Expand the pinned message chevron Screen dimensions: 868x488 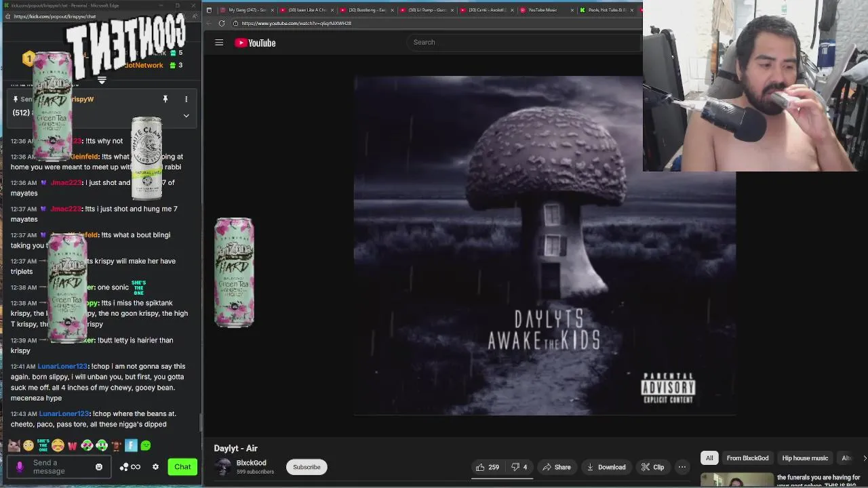coord(186,116)
